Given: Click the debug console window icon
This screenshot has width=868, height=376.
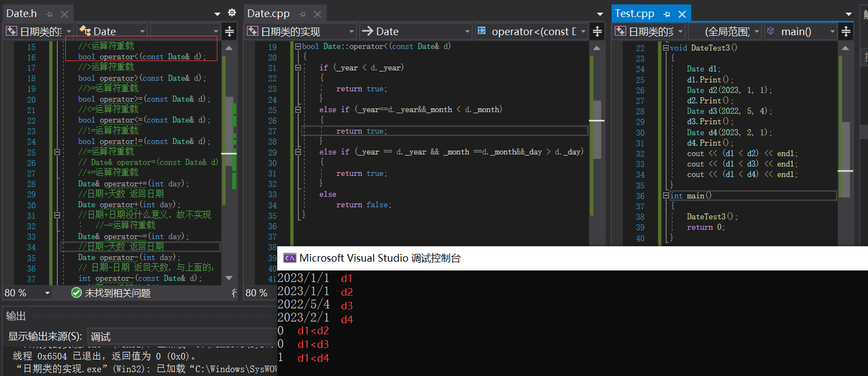Looking at the screenshot, I should (x=289, y=258).
